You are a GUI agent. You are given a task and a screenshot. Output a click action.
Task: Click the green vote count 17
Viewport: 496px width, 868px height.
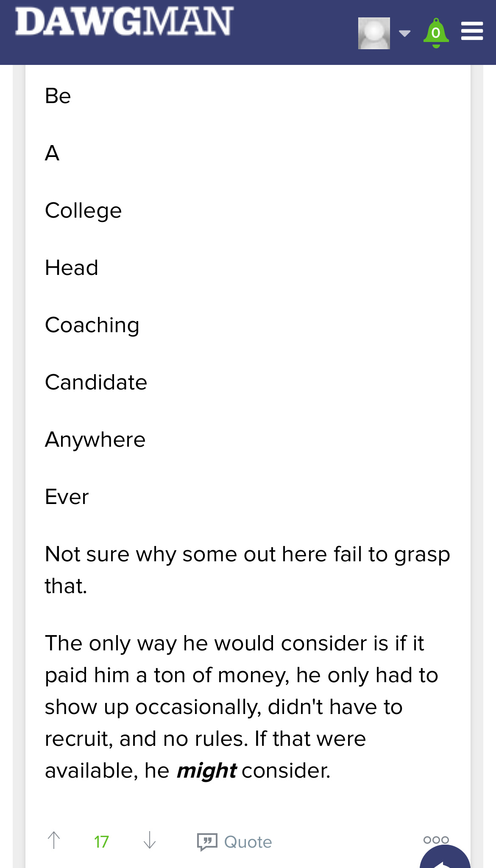click(101, 842)
